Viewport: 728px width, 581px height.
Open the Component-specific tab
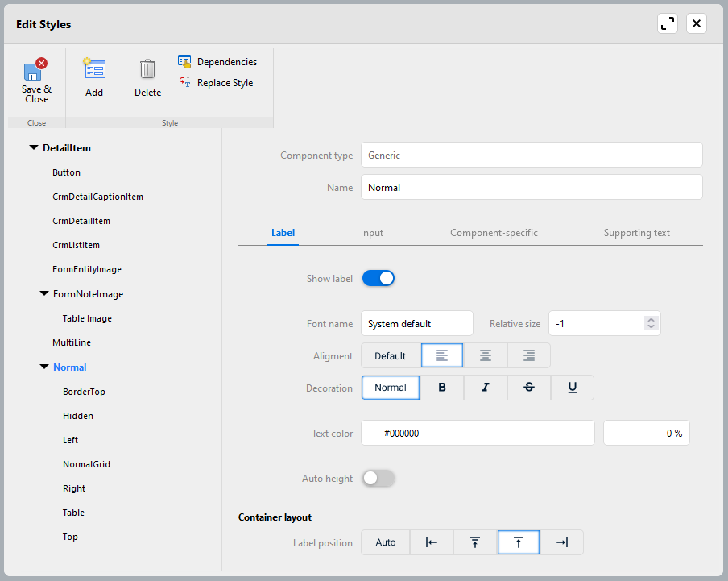click(x=494, y=233)
